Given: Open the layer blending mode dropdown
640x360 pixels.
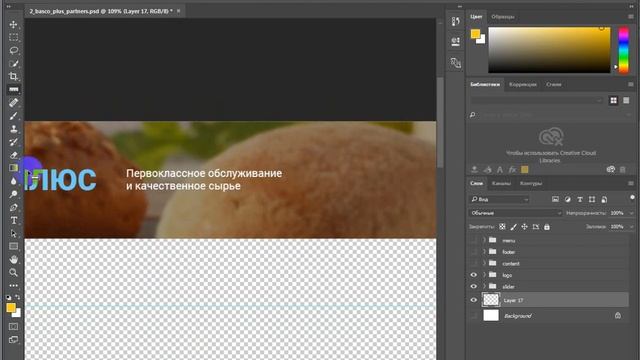Looking at the screenshot, I should pyautogui.click(x=516, y=213).
